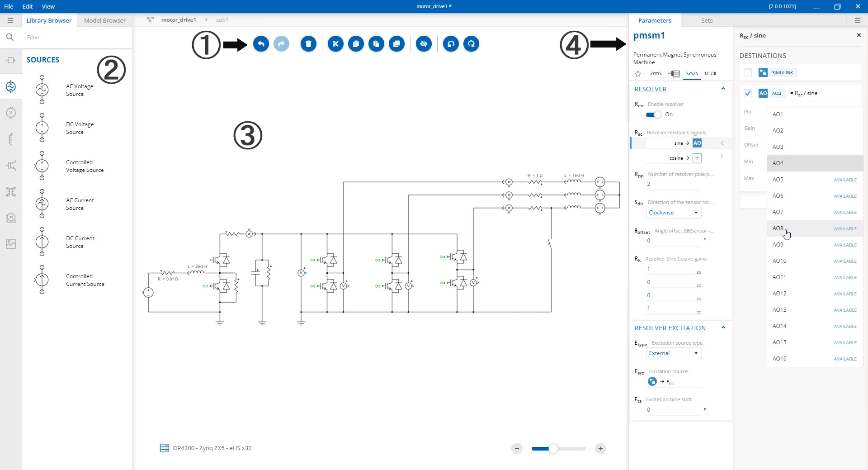Collapse the RESOLVER section

point(723,89)
